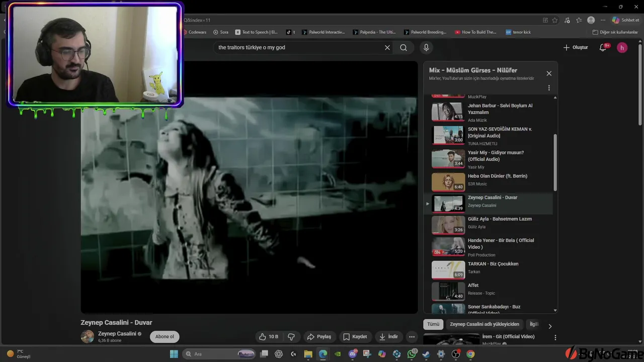Subscribe with the Abone ol button

(x=165, y=337)
